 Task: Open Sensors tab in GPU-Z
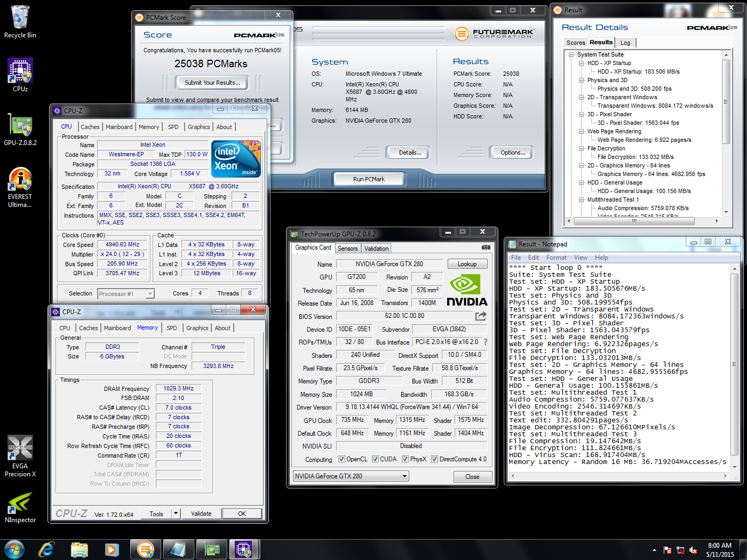(347, 249)
